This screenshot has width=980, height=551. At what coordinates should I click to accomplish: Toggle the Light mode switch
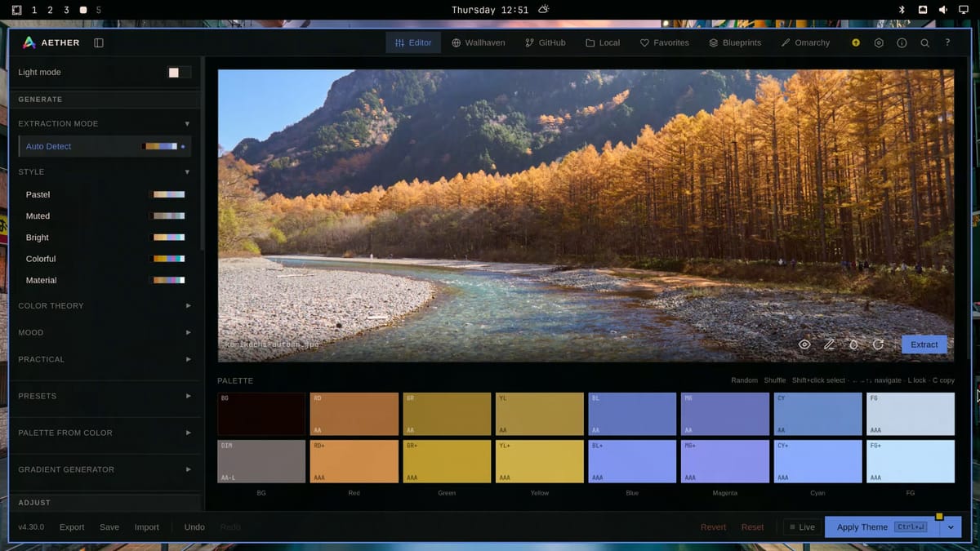[x=179, y=72]
